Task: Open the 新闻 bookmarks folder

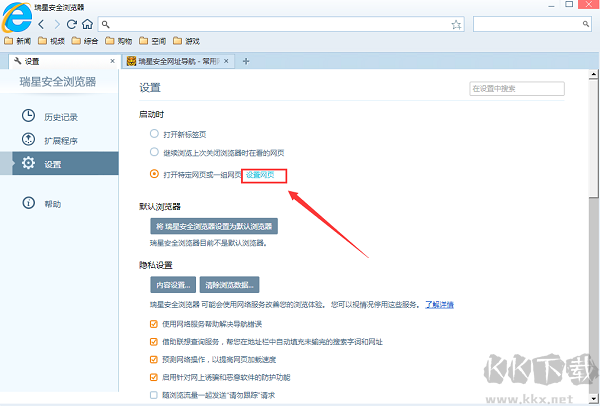Action: pos(17,41)
